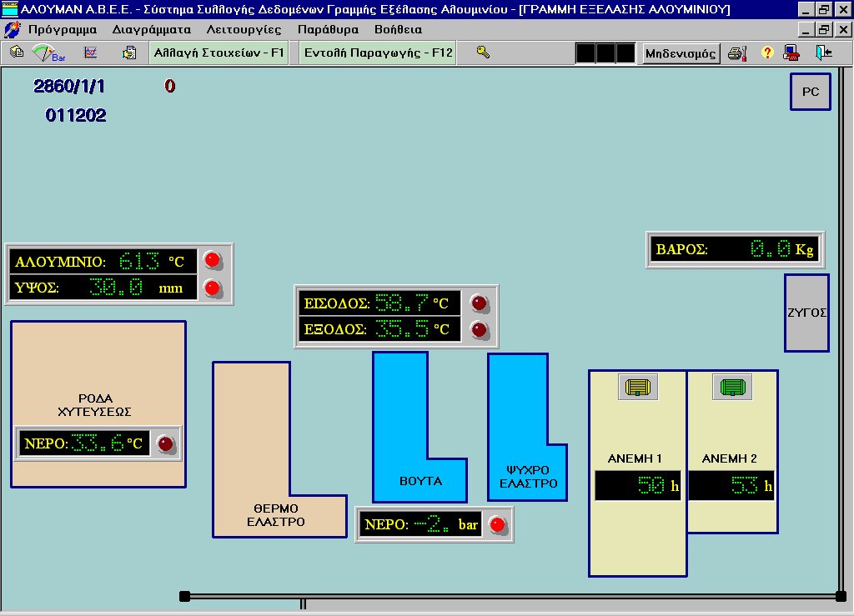The height and width of the screenshot is (616, 854).
Task: Click the pressure gauge Bar toolbar icon
Action: [48, 53]
